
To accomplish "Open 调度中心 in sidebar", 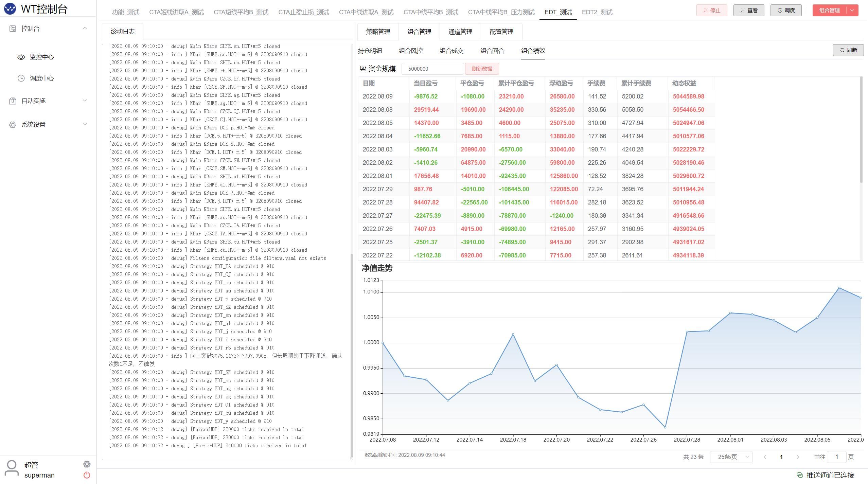I will [42, 78].
